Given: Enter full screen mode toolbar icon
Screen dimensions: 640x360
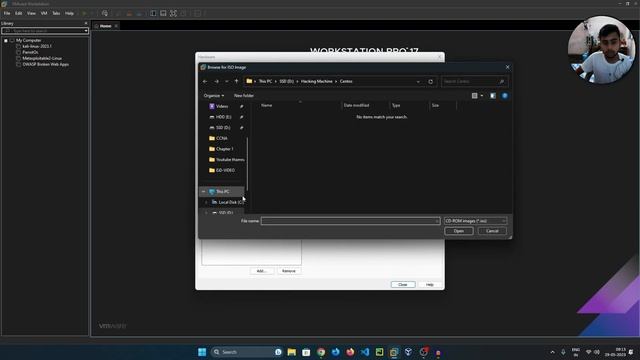Looking at the screenshot, I should pyautogui.click(x=173, y=13).
